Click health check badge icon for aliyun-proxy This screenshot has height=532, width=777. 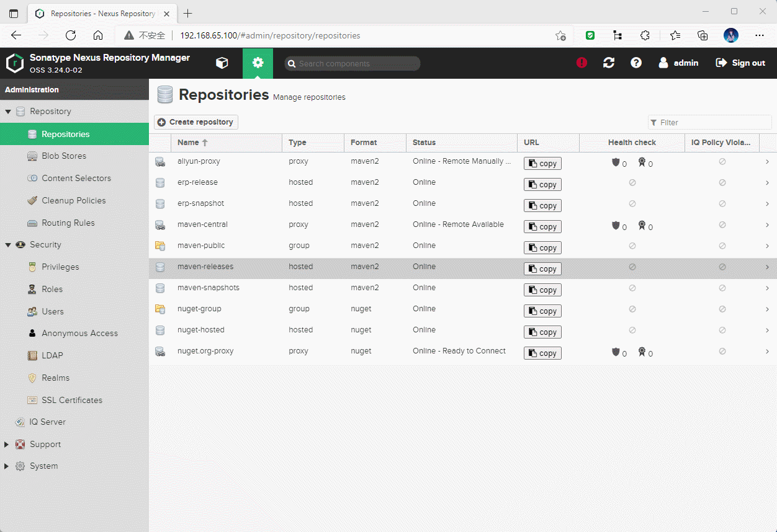(642, 162)
